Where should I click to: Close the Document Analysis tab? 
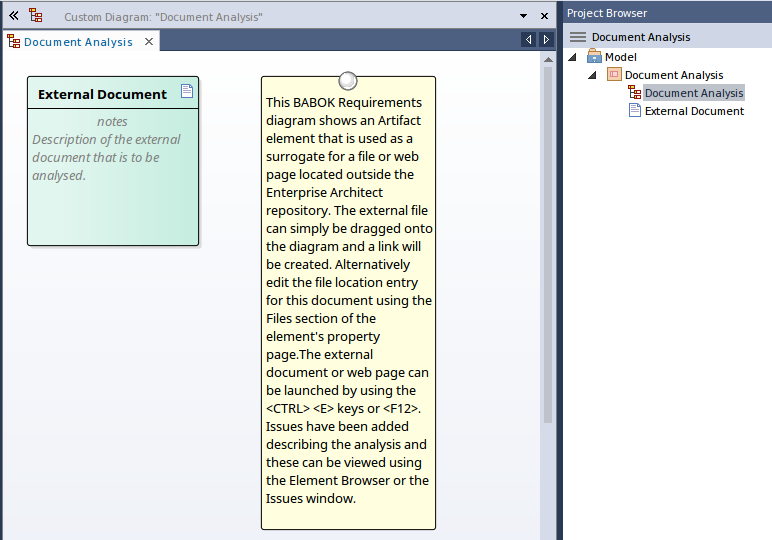click(148, 42)
